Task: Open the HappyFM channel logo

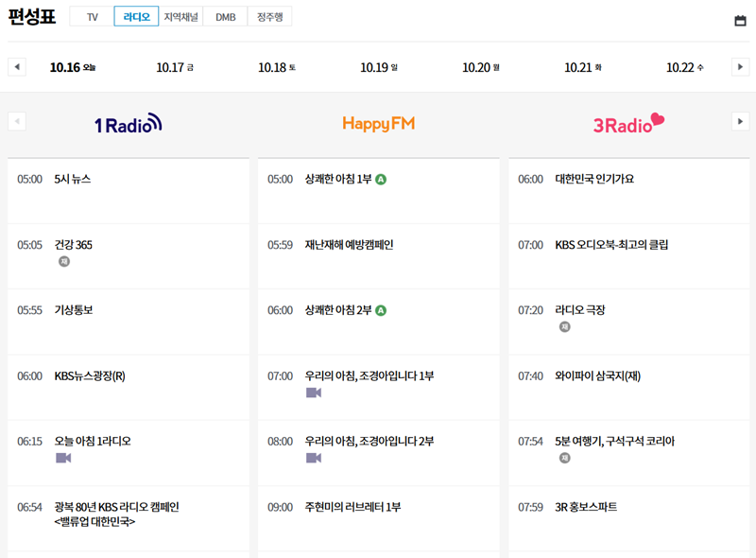Action: (x=379, y=124)
